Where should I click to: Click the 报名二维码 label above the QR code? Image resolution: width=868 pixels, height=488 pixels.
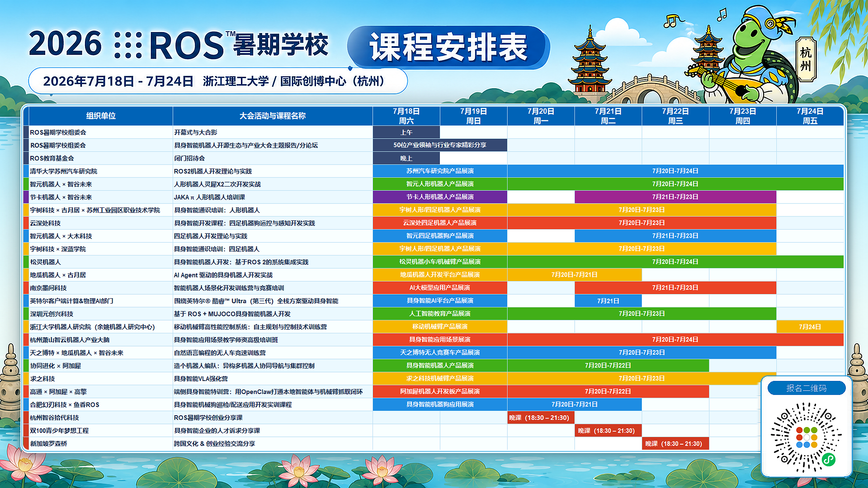coord(807,388)
